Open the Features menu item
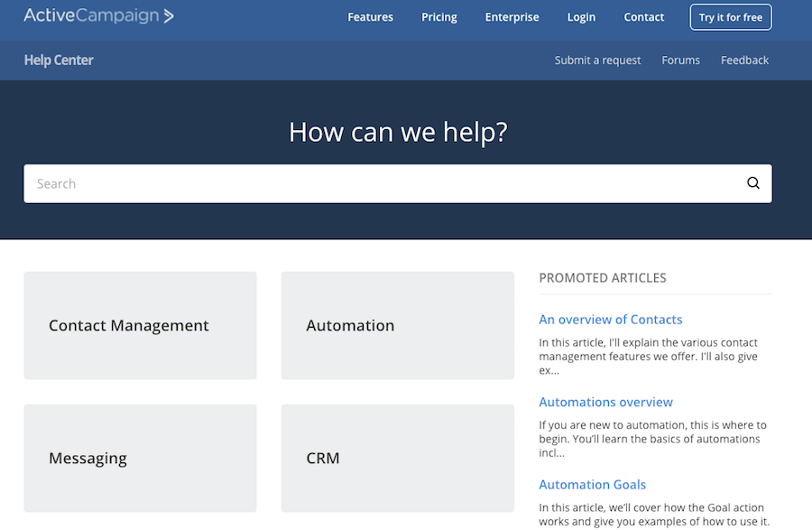Image resolution: width=812 pixels, height=530 pixels. (x=370, y=17)
